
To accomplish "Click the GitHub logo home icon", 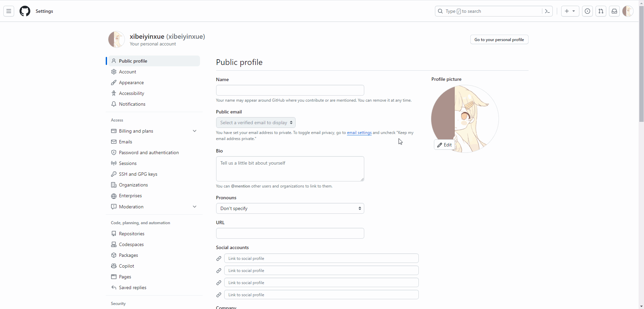I will (25, 11).
